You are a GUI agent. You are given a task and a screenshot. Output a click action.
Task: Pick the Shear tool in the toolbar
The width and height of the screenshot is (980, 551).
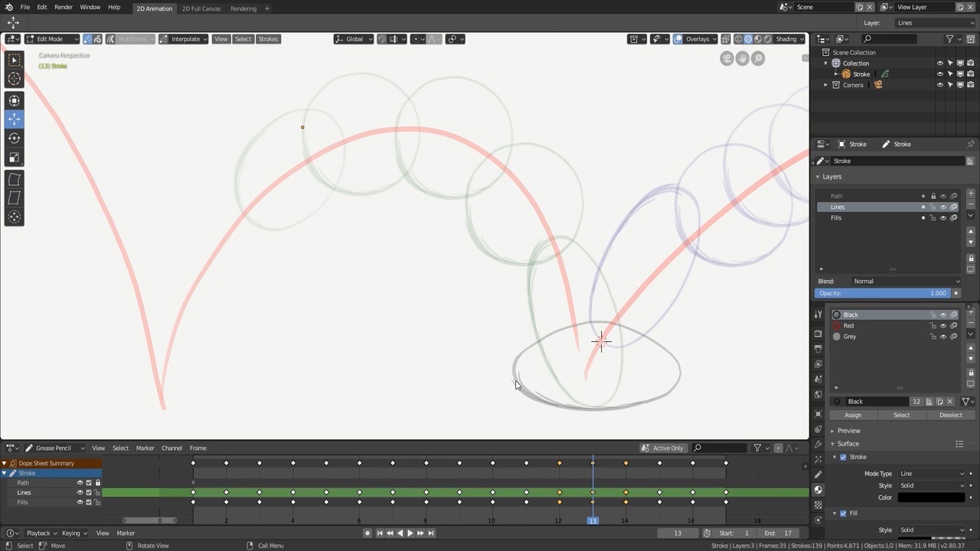14,198
